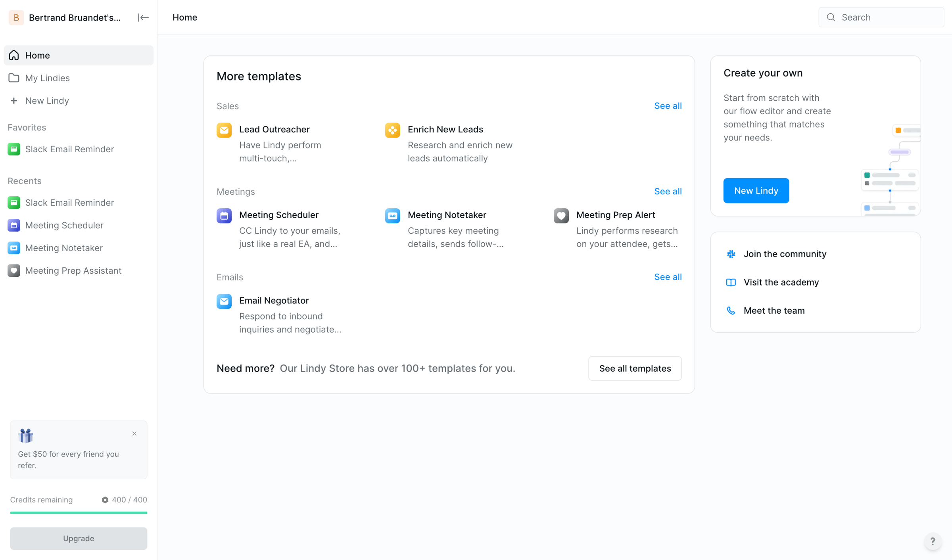Dismiss the referral banner
952x560 pixels.
[134, 433]
